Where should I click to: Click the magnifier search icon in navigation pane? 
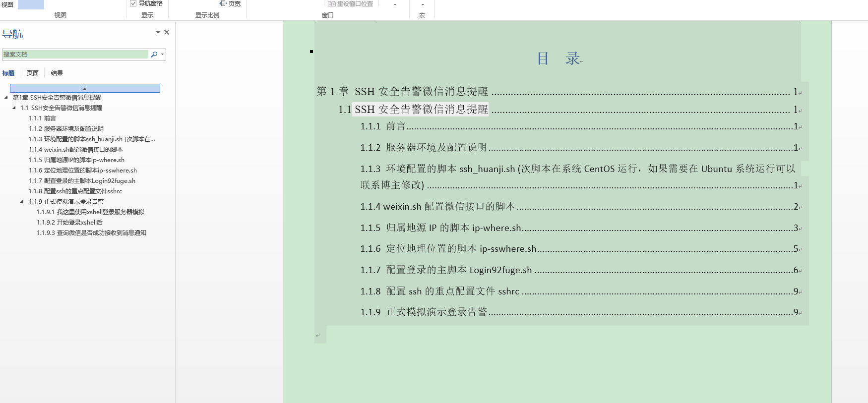[x=154, y=55]
